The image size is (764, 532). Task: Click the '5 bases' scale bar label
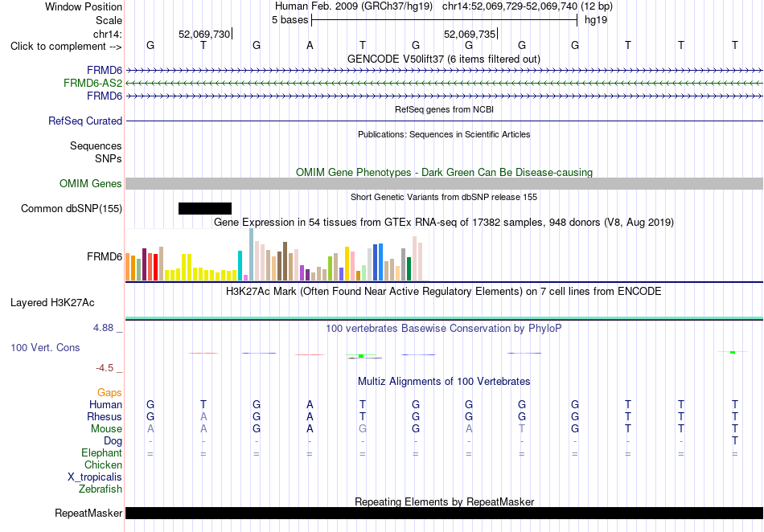[x=290, y=20]
